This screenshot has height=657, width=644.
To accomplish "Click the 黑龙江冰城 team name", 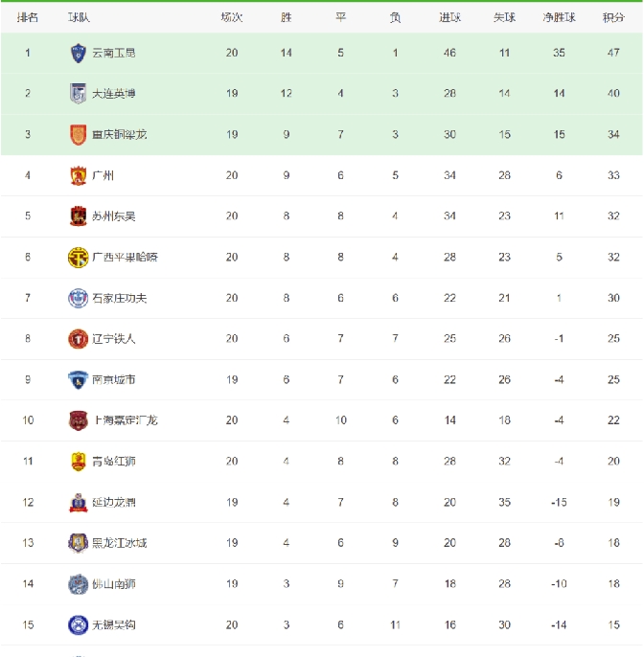I will tap(119, 543).
